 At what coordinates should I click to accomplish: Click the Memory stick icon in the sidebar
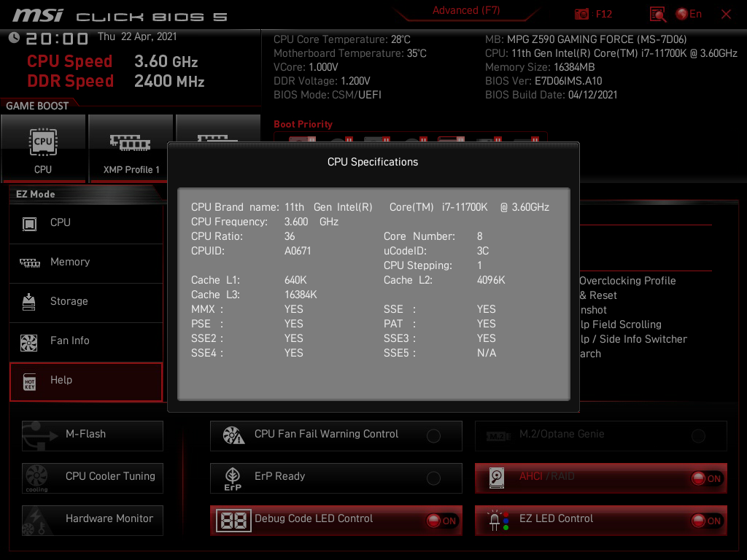pos(29,262)
